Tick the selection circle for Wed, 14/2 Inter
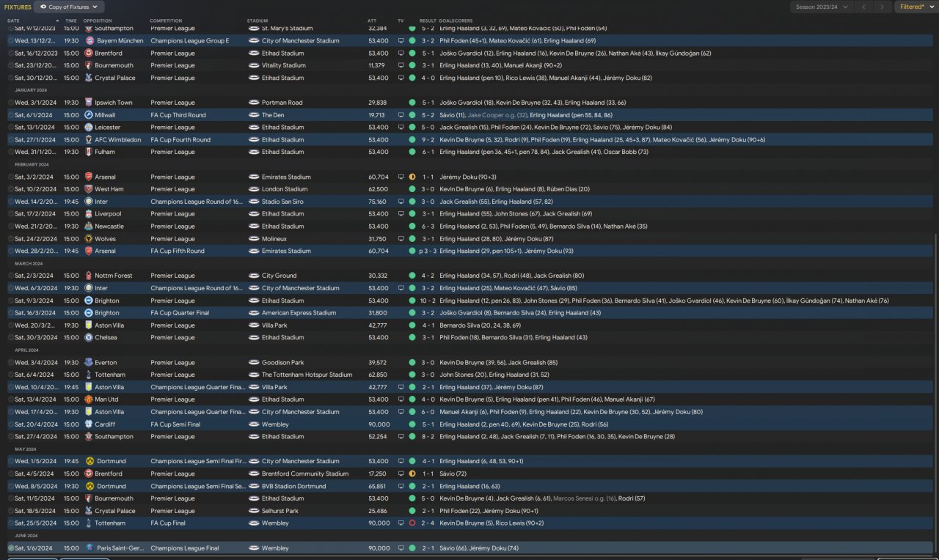Screen dimensions: 939x560 [11, 202]
